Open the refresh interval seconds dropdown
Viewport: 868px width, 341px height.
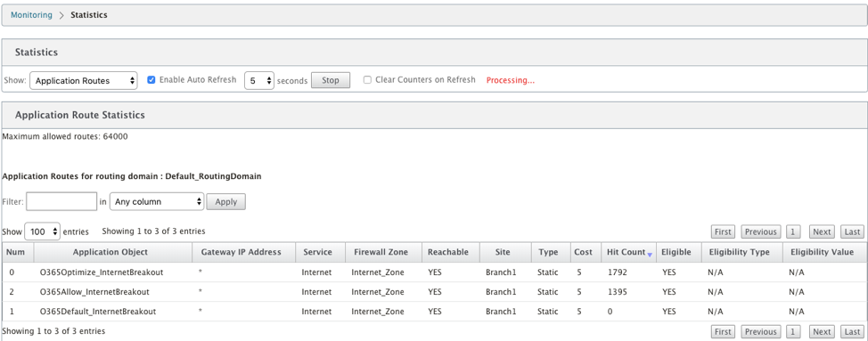[259, 81]
